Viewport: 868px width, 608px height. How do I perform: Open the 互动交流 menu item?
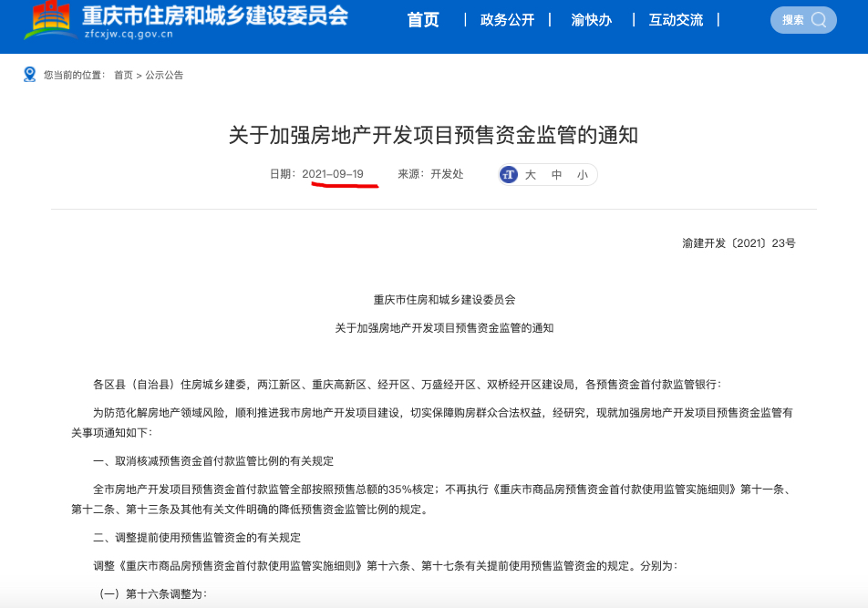[x=676, y=20]
